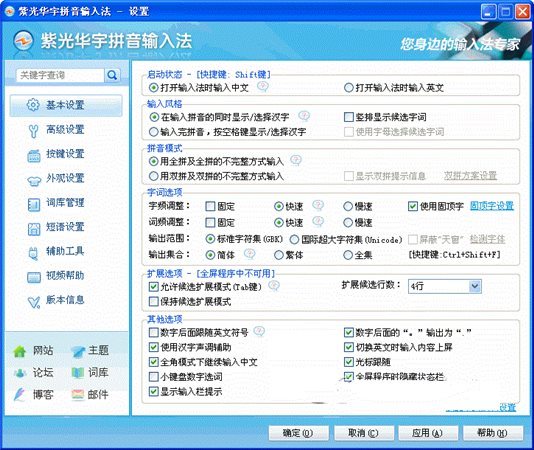Click the 关键字查询 search field
Image resolution: width=534 pixels, height=450 pixels.
60,75
